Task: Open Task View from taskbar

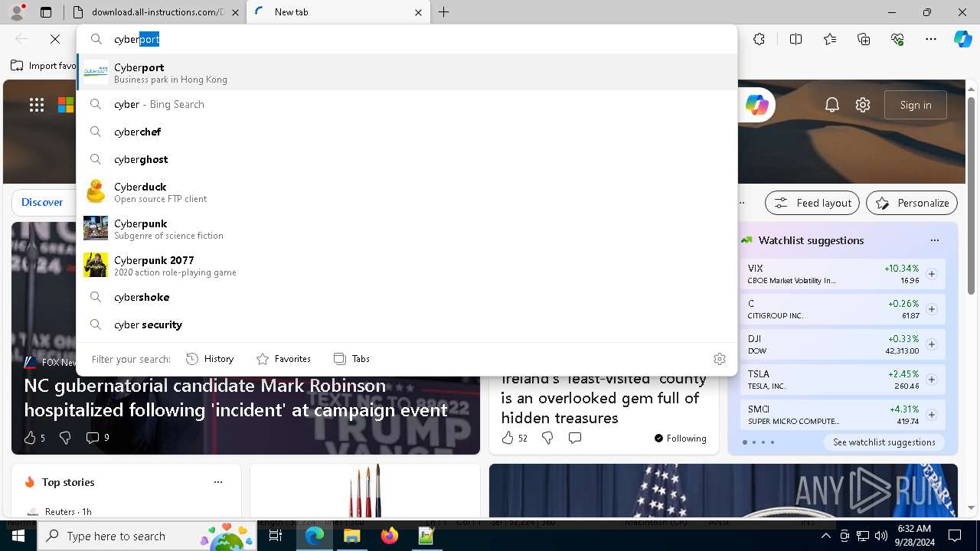Action: 276,536
